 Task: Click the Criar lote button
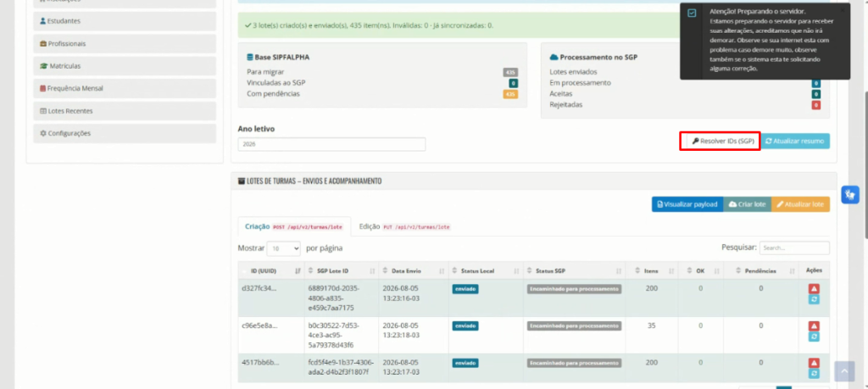(747, 204)
